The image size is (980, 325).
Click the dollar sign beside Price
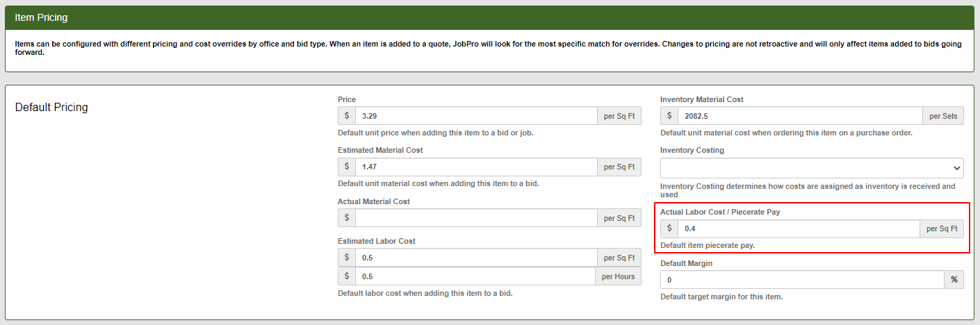coord(347,116)
